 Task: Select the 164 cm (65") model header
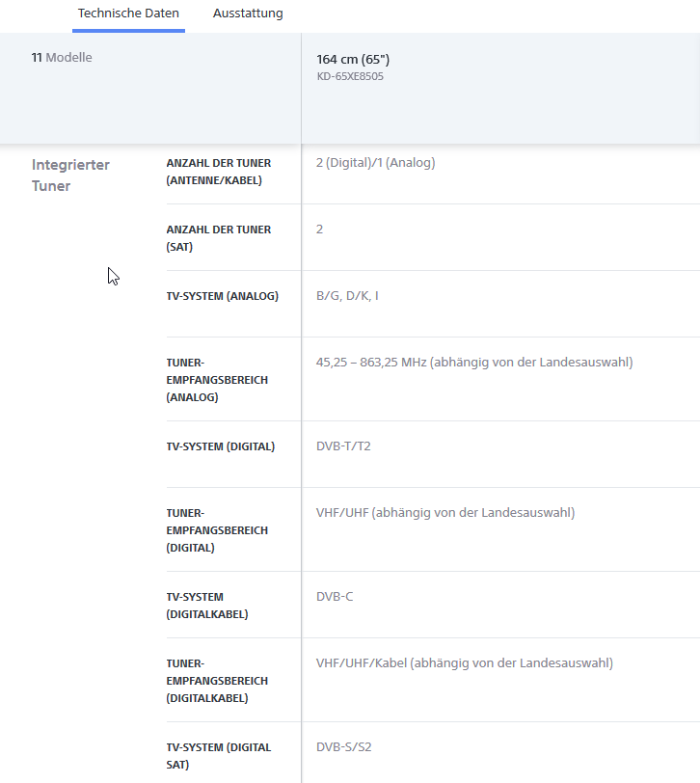click(353, 60)
